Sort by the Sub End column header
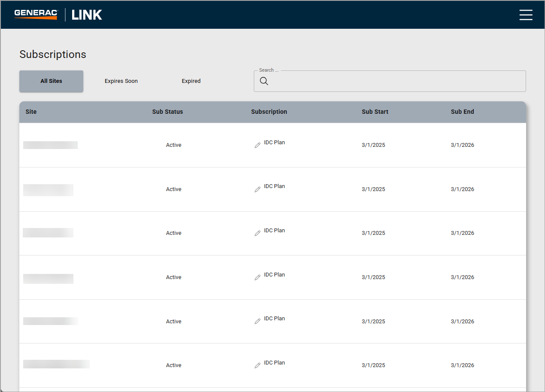545x392 pixels. (462, 112)
